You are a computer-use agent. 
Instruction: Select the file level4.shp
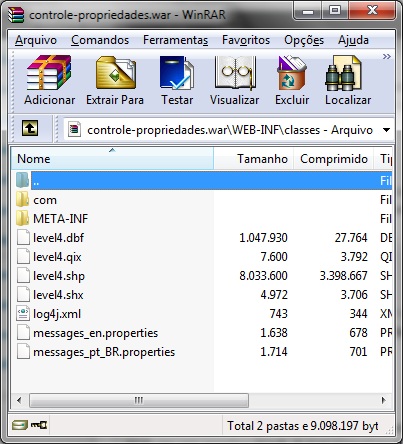point(204,276)
